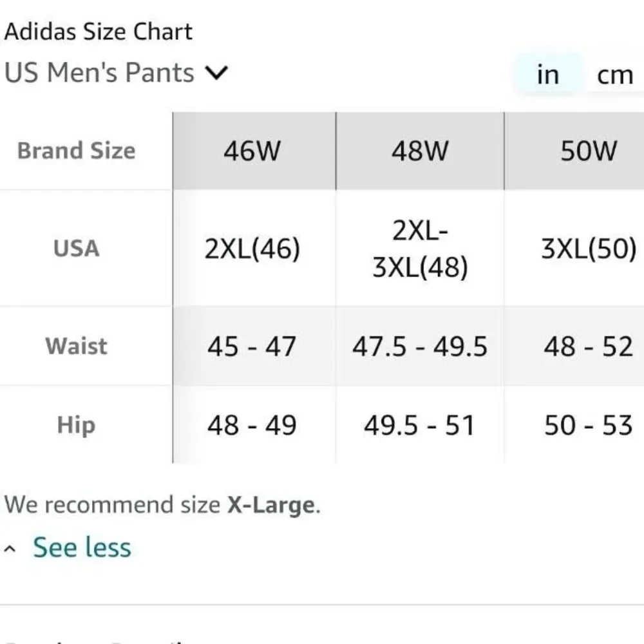Click the 47.5 - 49.5 waist measurement
Image resolution: width=644 pixels, height=644 pixels.
419,346
